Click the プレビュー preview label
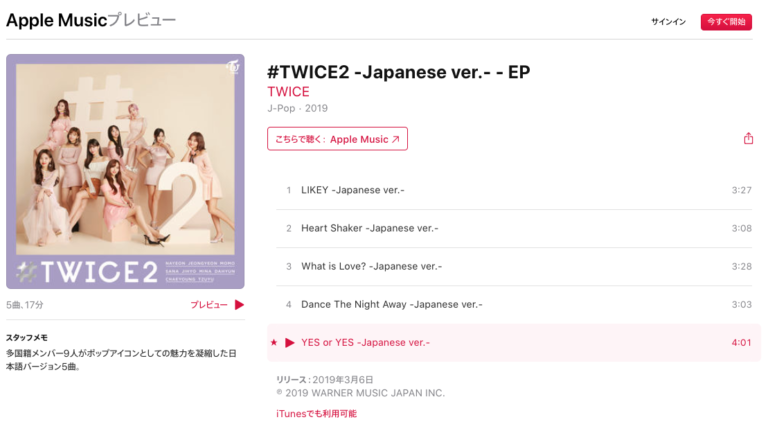 pyautogui.click(x=209, y=305)
